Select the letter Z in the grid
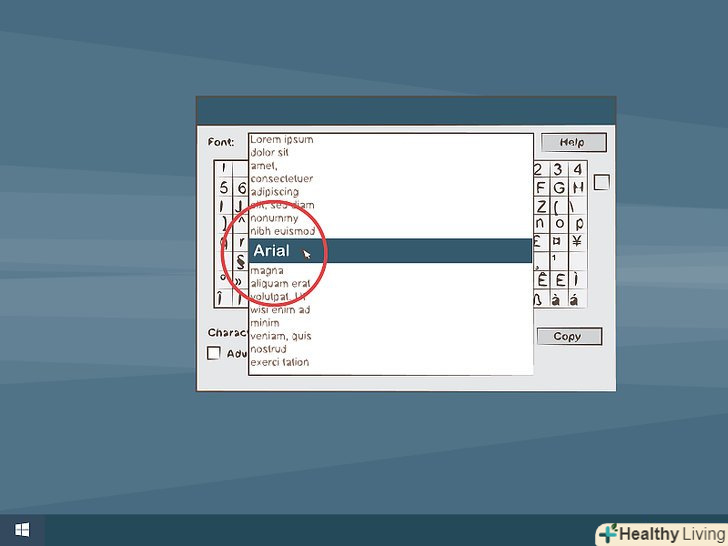This screenshot has width=728, height=546. coord(541,206)
